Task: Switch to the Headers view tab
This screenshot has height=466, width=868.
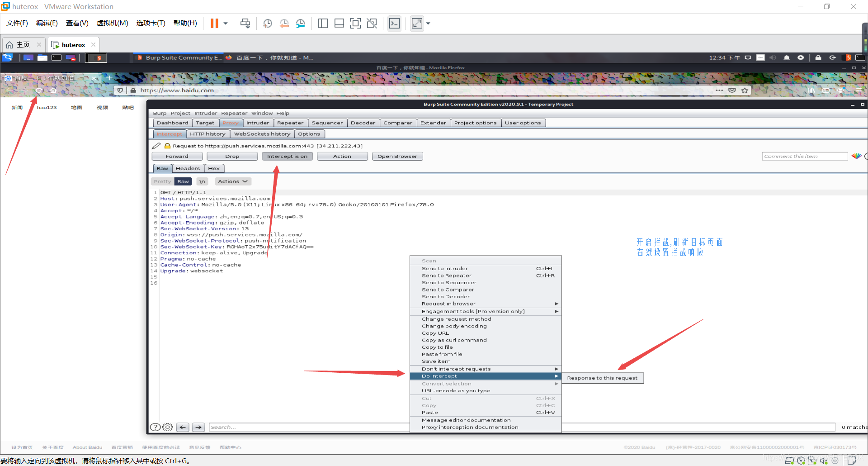Action: 188,168
